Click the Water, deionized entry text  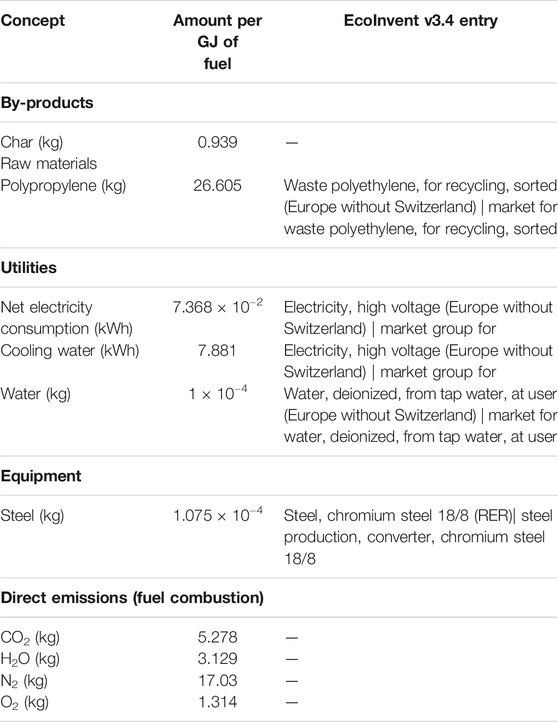420,415
